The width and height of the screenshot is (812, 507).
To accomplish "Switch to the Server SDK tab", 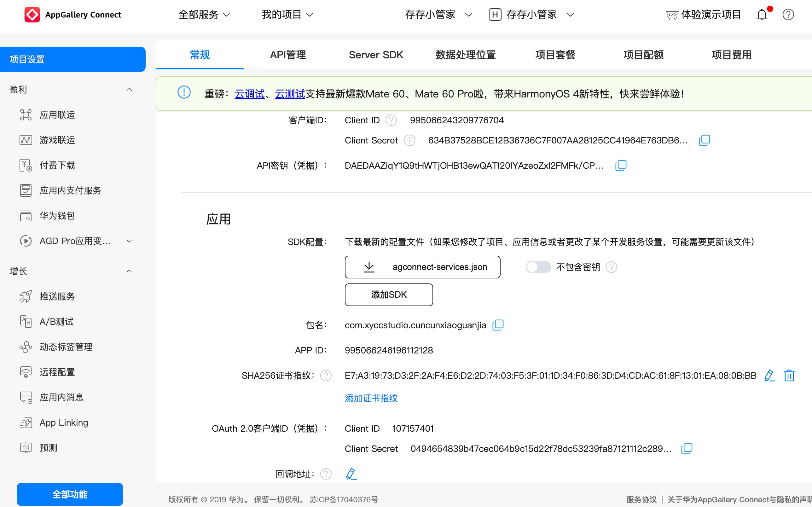I will pyautogui.click(x=376, y=55).
